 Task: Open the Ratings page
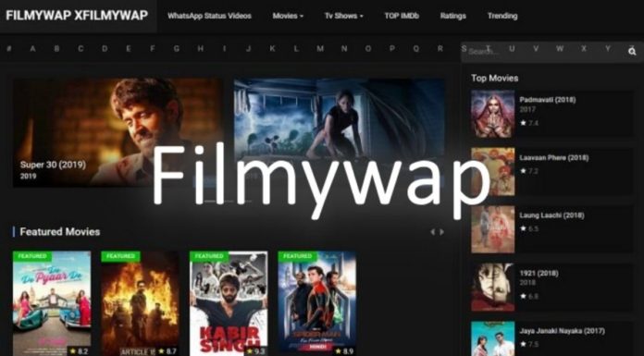tap(453, 16)
